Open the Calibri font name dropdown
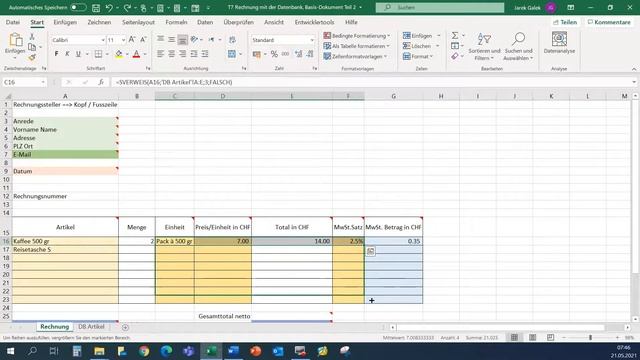Image resolution: width=640 pixels, height=360 pixels. pos(103,40)
